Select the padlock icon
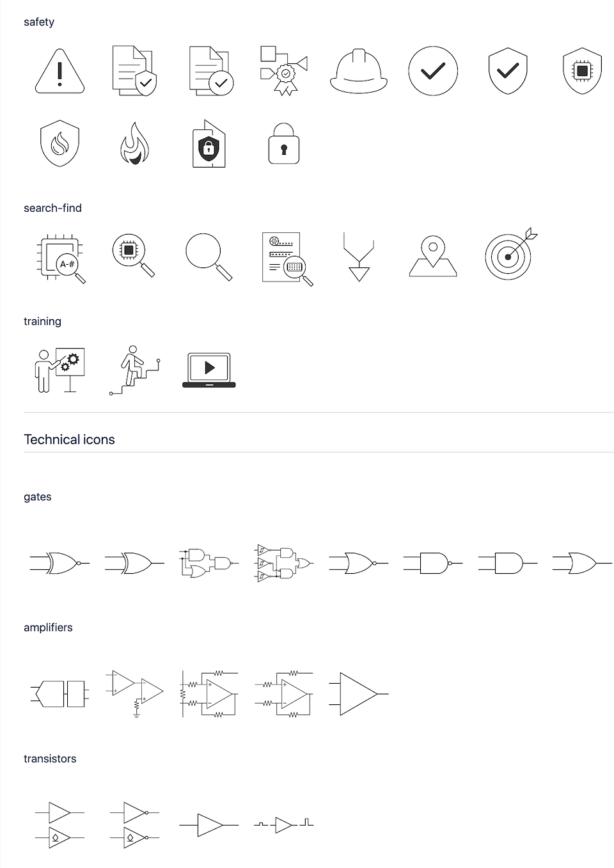 pos(284,143)
